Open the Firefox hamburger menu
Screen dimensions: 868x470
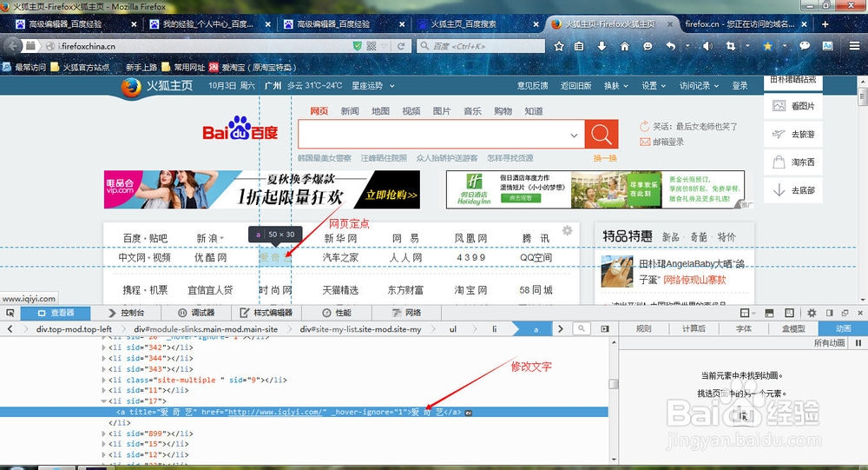coord(855,46)
